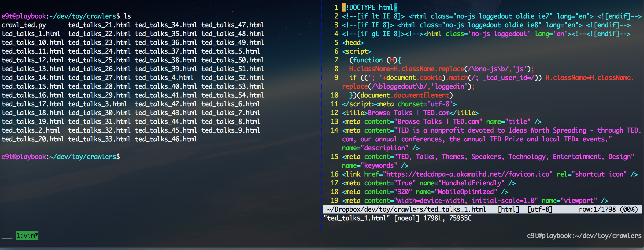The height and width of the screenshot is (250, 644).
Task: Click ted_talks_5.html in the file listing
Action: 231,51
